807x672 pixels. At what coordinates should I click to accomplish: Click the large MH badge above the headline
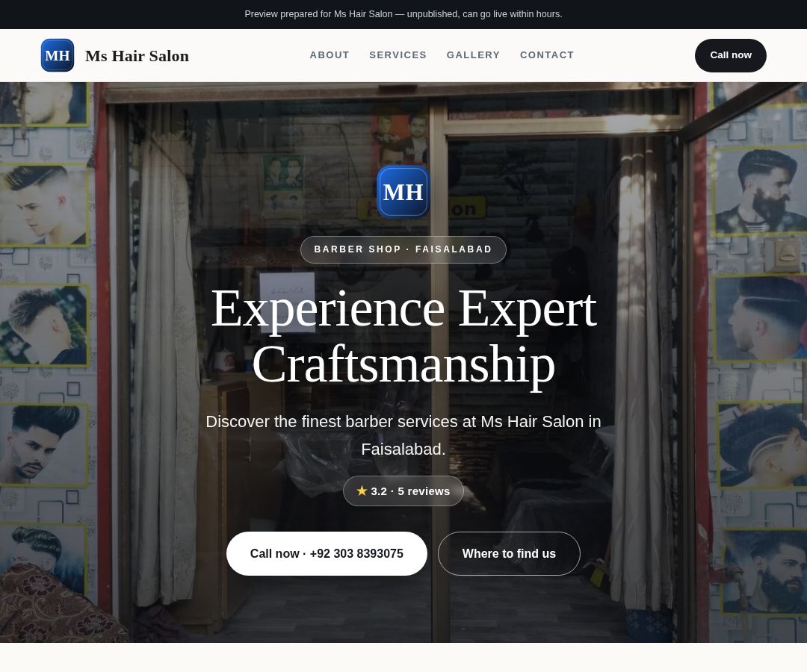tap(403, 192)
